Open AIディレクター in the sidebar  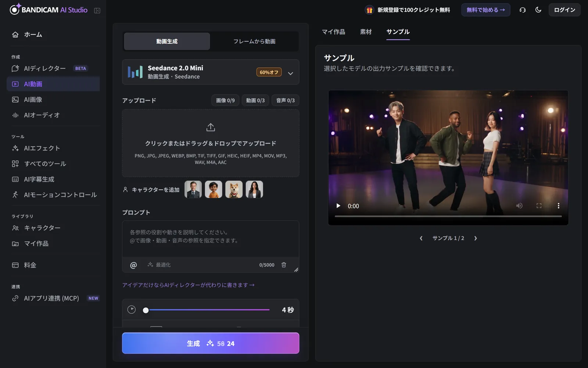pyautogui.click(x=53, y=68)
